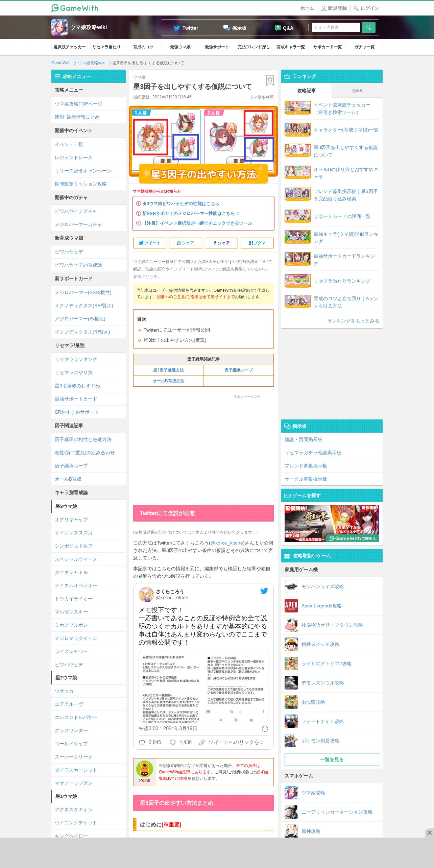Screen dimensions: 434x868
Task: Open 選択肢チェッカー in nav bar
Action: [x=70, y=47]
